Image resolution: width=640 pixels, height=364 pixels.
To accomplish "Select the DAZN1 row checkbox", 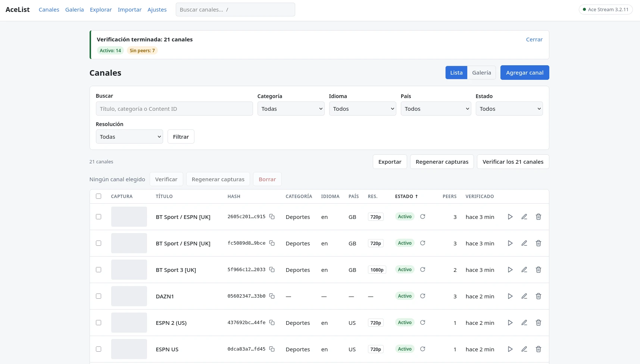I will pyautogui.click(x=99, y=296).
